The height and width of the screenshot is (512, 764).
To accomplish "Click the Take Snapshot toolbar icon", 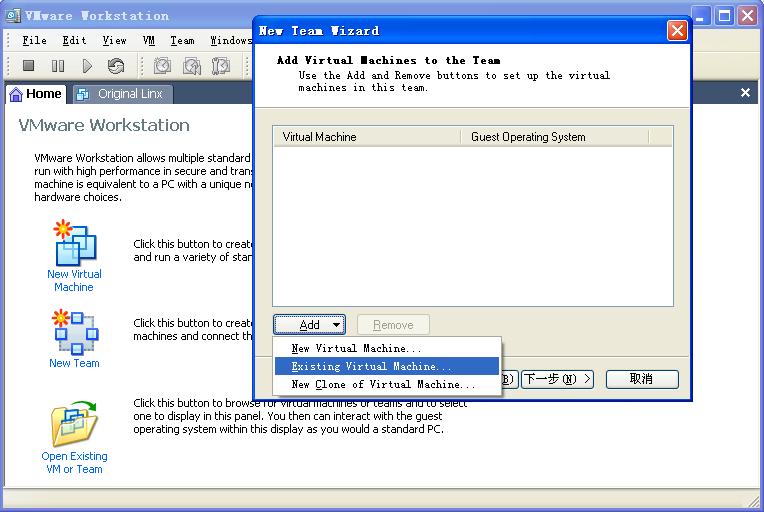I will click(x=162, y=66).
